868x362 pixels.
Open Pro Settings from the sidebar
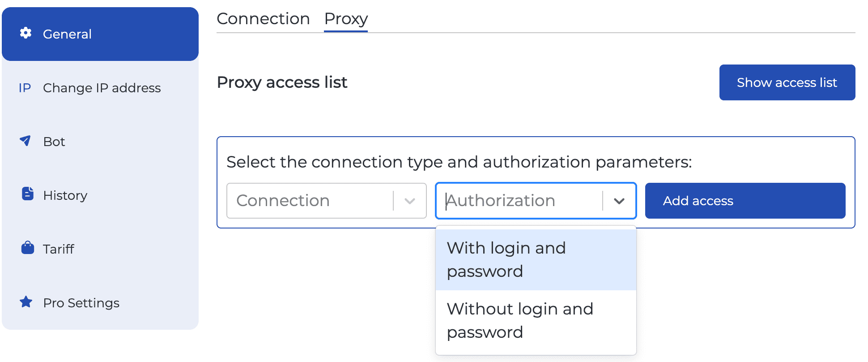tap(81, 302)
